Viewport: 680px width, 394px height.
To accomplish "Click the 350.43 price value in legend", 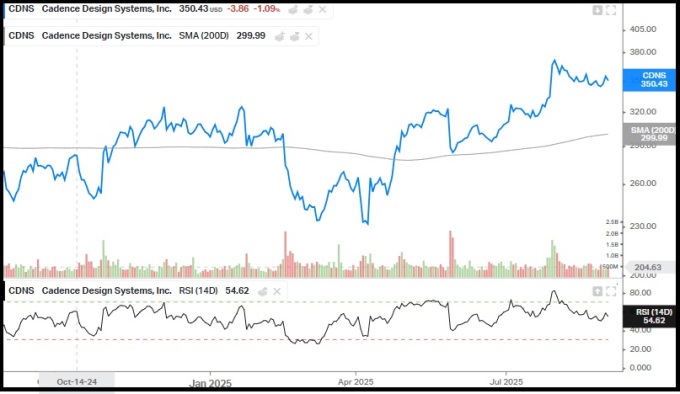I will tap(193, 9).
